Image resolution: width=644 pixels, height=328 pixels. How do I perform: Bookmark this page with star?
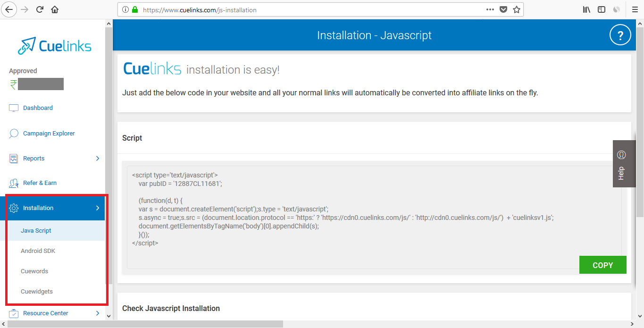517,9
